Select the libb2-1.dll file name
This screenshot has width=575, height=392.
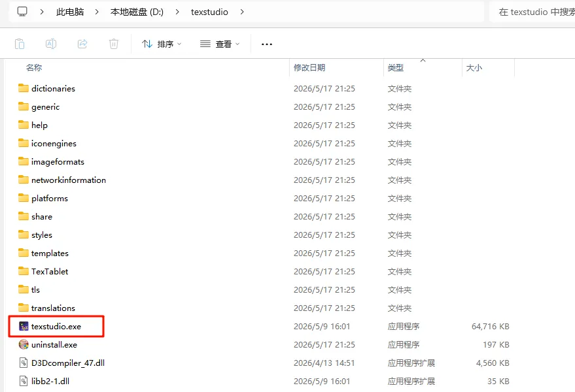pos(50,381)
